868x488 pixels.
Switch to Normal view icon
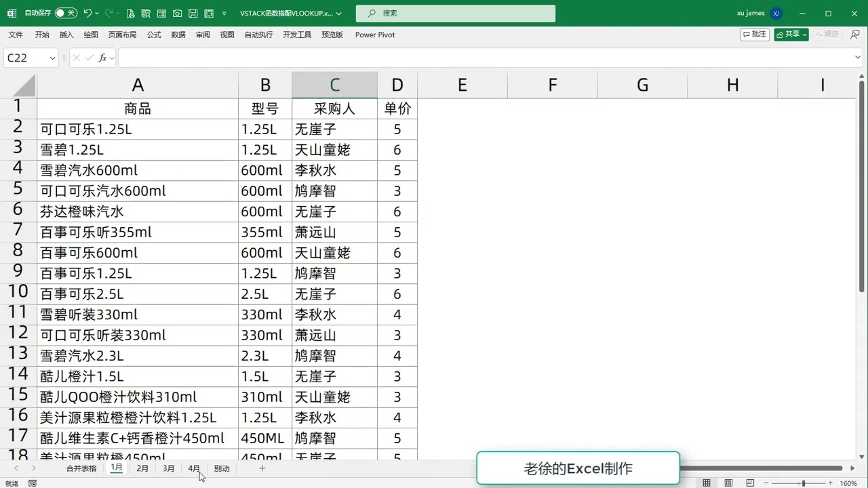pos(707,483)
